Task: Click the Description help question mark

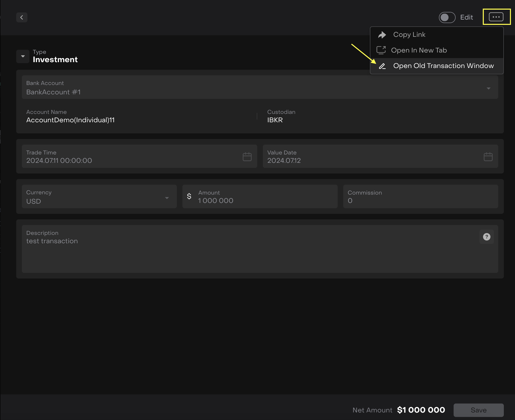Action: tap(486, 237)
